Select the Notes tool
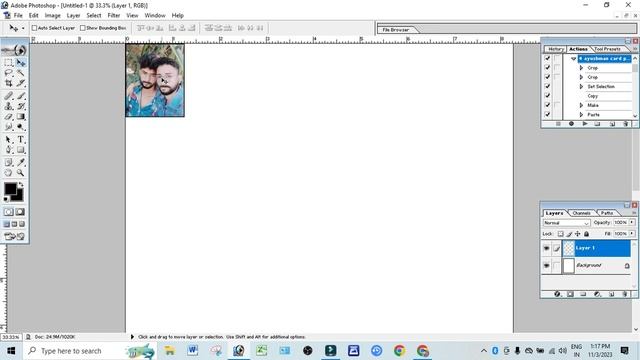The image size is (640, 360). pyautogui.click(x=8, y=162)
